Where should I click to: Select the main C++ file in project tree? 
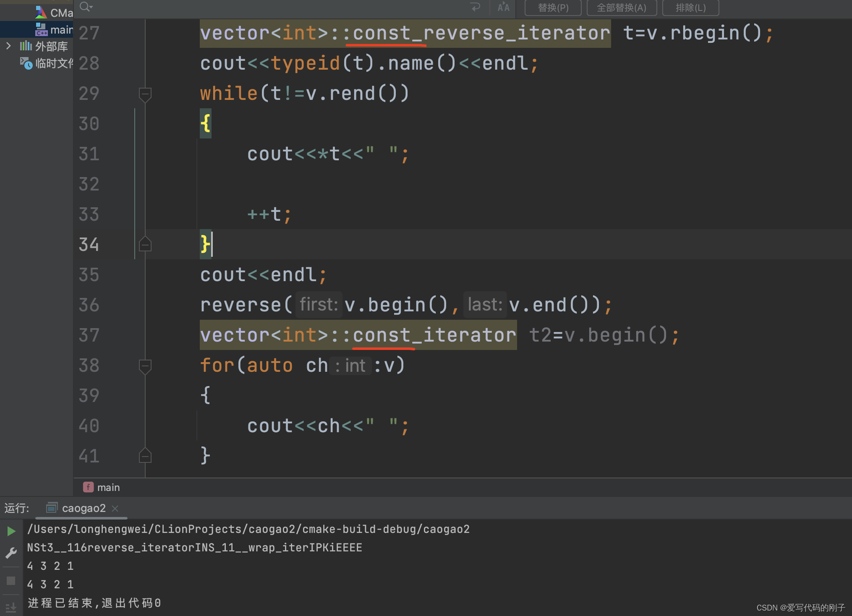(x=54, y=30)
